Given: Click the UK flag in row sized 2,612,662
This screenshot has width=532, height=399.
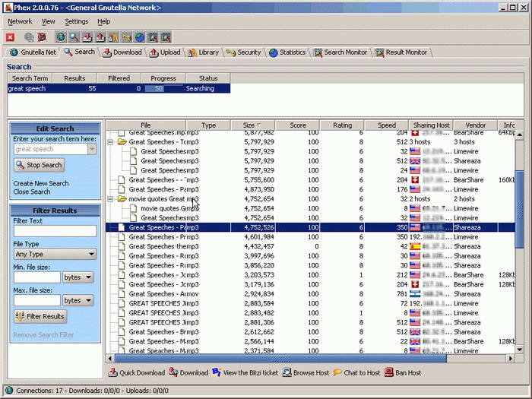Looking at the screenshot, I should pyautogui.click(x=415, y=332).
